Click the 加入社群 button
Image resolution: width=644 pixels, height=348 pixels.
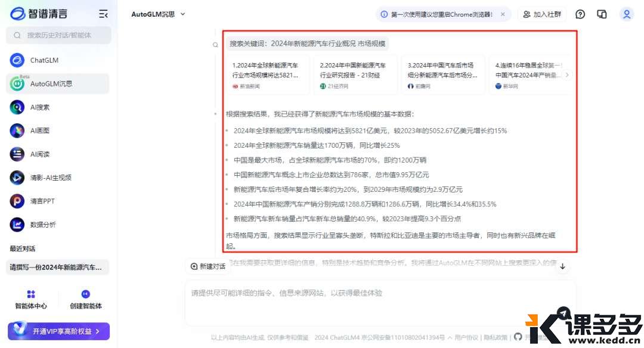[x=542, y=14]
